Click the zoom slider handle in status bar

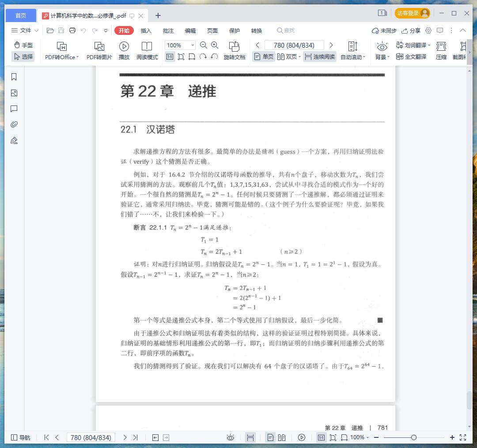tap(413, 437)
